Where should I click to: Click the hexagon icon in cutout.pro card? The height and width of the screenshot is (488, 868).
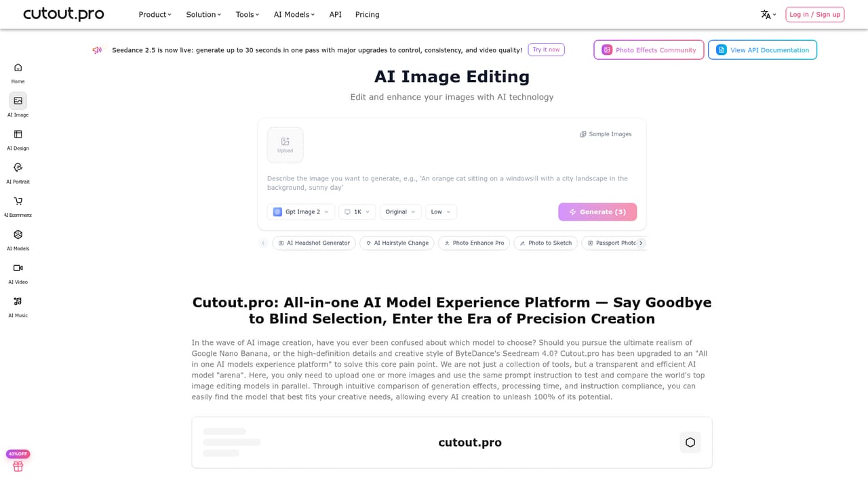(690, 443)
